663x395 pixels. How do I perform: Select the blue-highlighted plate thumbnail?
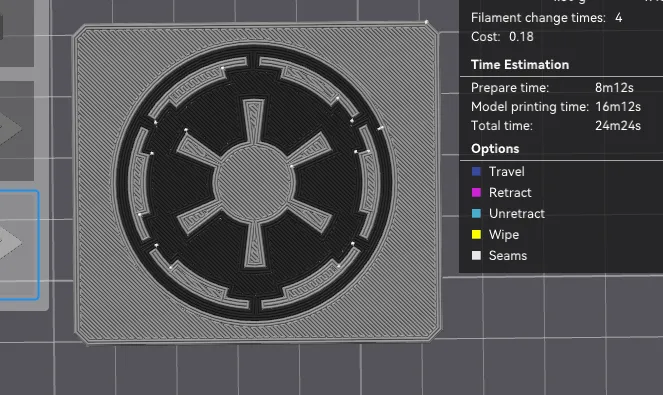(19, 245)
